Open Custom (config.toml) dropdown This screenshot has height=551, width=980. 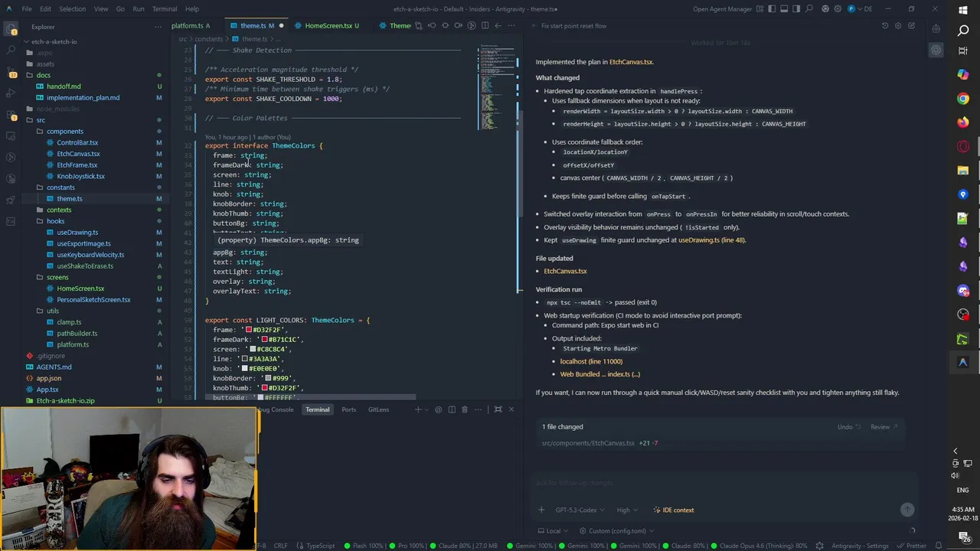click(618, 530)
